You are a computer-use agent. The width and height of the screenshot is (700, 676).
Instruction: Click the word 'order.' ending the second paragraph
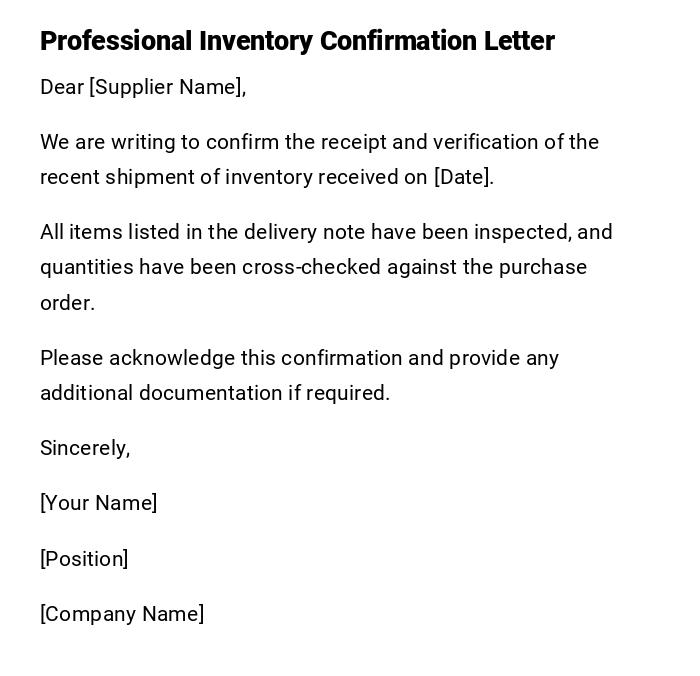67,303
